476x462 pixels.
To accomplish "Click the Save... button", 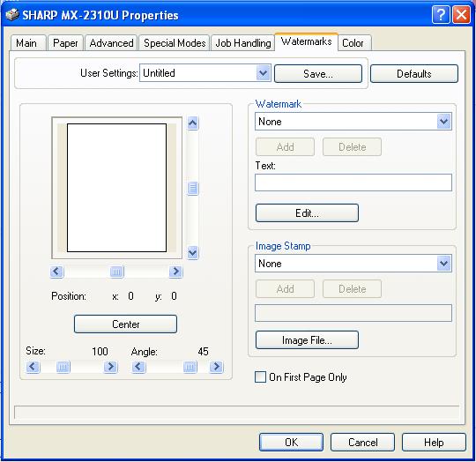I will (x=318, y=74).
